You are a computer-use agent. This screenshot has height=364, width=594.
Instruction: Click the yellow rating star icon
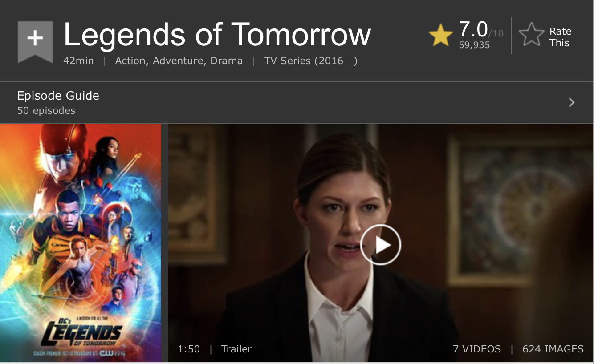pyautogui.click(x=440, y=36)
